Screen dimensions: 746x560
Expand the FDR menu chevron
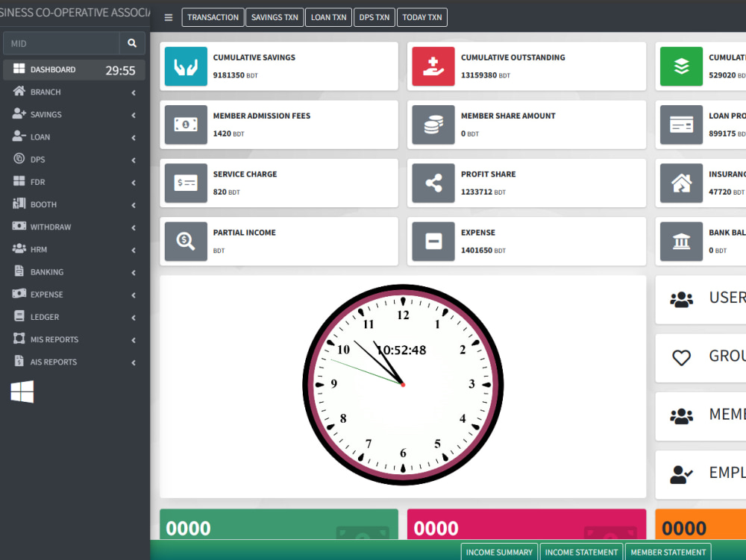134,183
